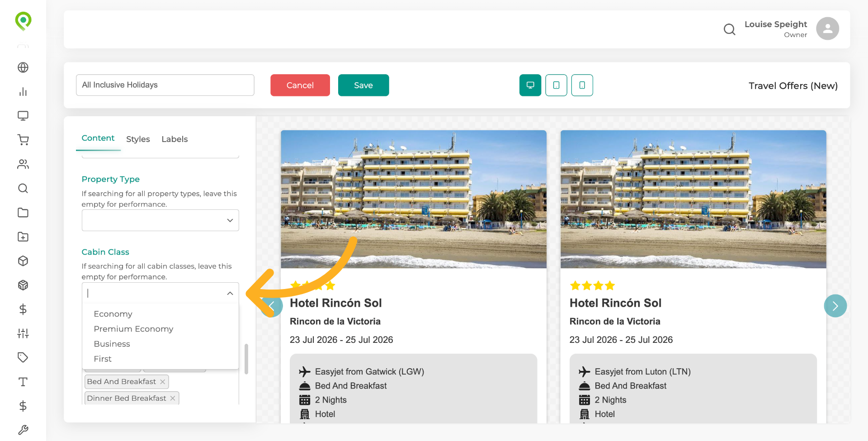Viewport: 868px width, 441px height.
Task: Open the globe icon in the sidebar
Action: (23, 67)
